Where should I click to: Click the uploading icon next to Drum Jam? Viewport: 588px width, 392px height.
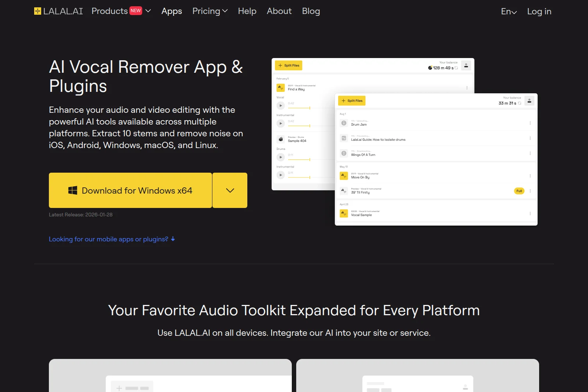point(344,123)
